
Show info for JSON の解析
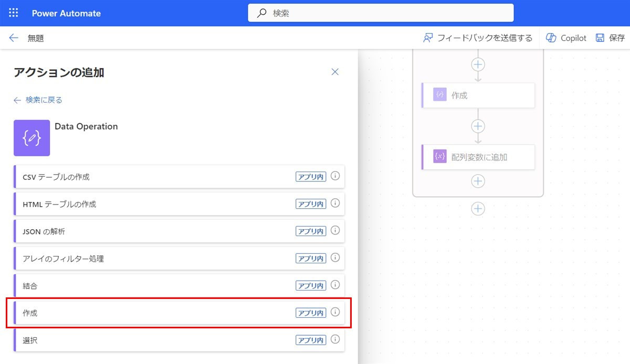[x=335, y=230]
